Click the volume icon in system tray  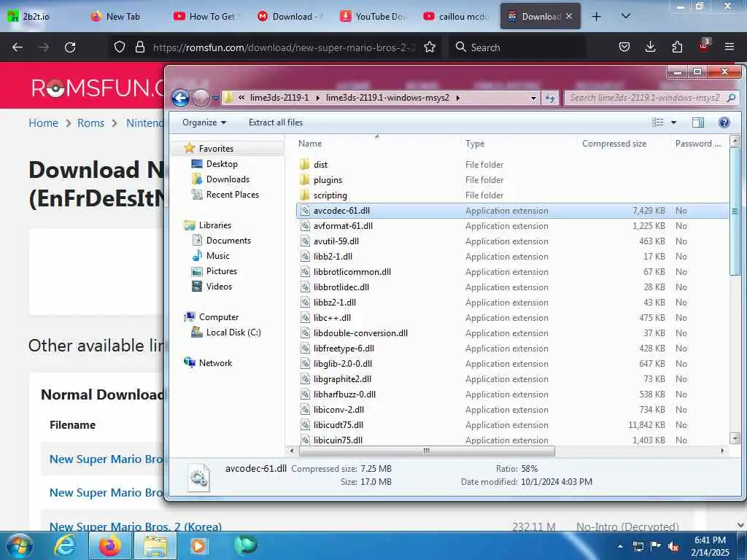coord(673,546)
